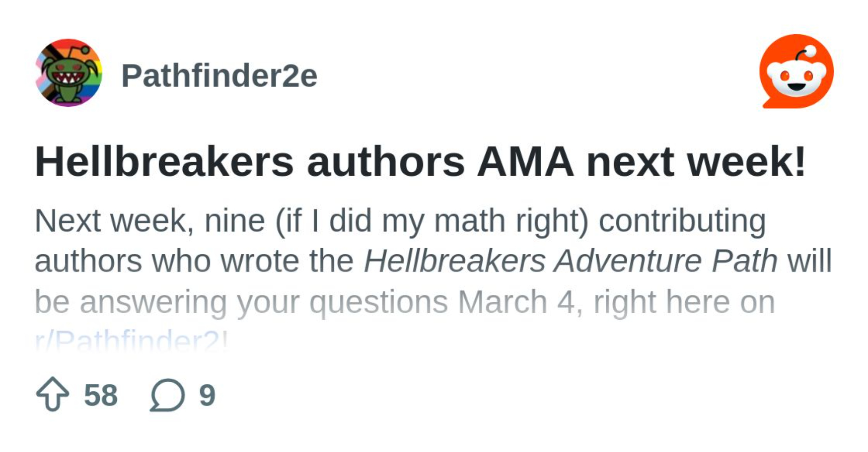
Task: Click the faded r/Pathfinder2 text
Action: pos(131,341)
